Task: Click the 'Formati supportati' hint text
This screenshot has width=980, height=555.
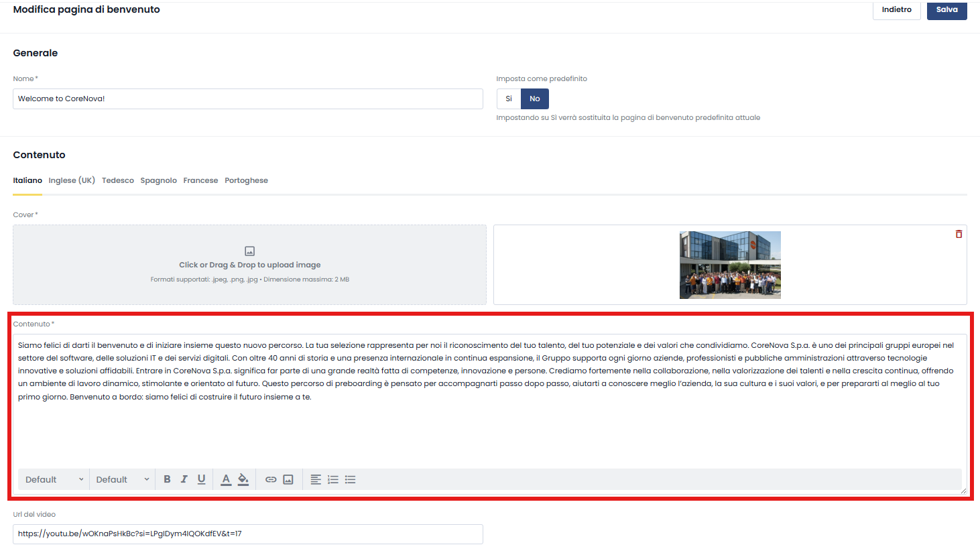Action: point(249,280)
